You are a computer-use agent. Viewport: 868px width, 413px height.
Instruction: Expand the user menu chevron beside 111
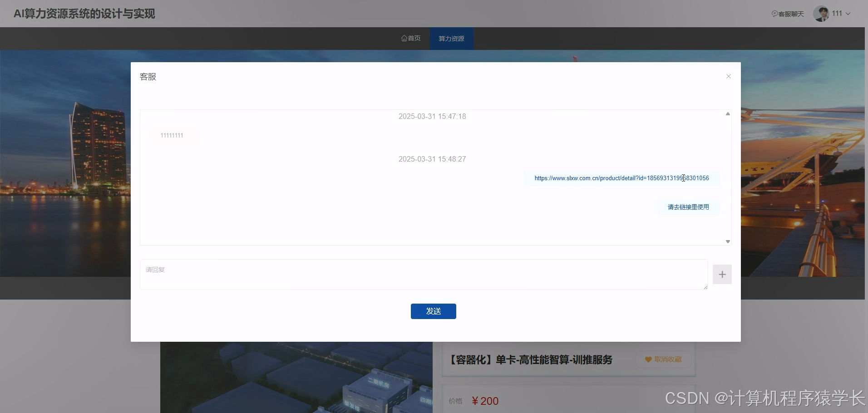pos(847,14)
